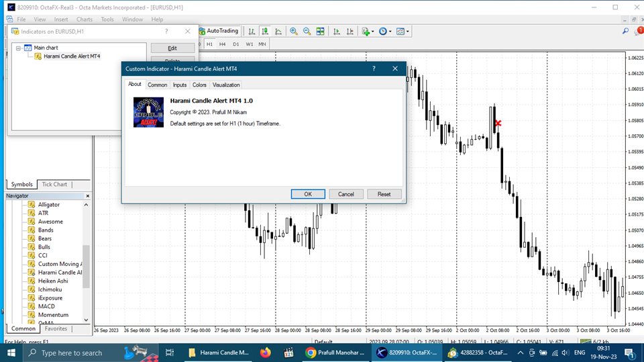Select ATR indicator in Navigator

click(43, 213)
